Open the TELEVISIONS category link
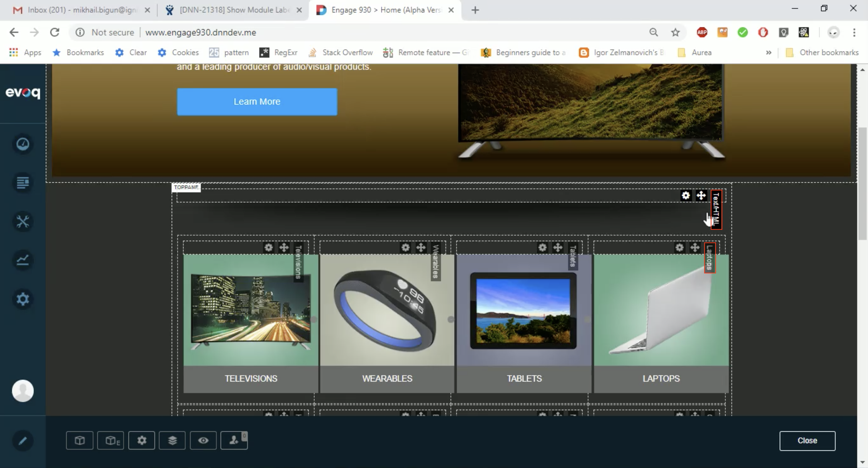The image size is (868, 468). (x=251, y=378)
